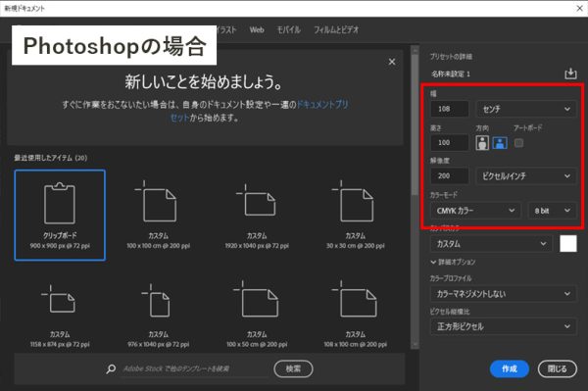The height and width of the screenshot is (391, 588).
Task: Open the 正方形ピクセル aspect ratio dropdown
Action: [504, 326]
